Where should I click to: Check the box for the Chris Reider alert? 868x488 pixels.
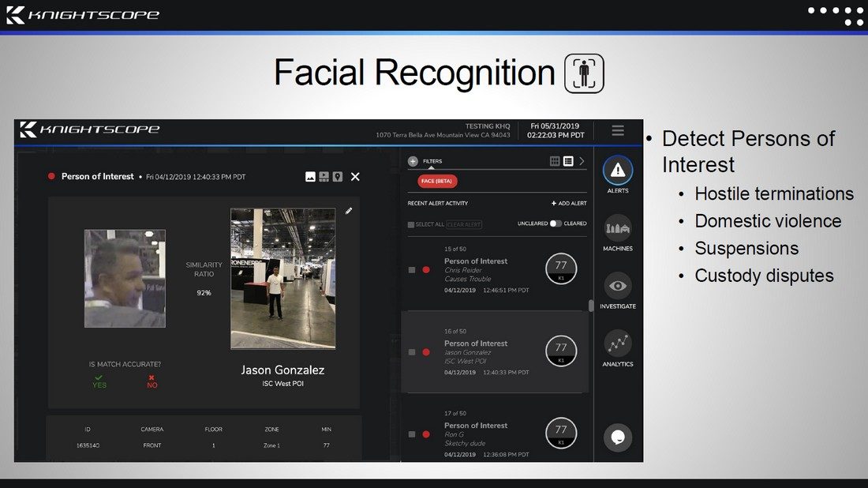pos(412,270)
